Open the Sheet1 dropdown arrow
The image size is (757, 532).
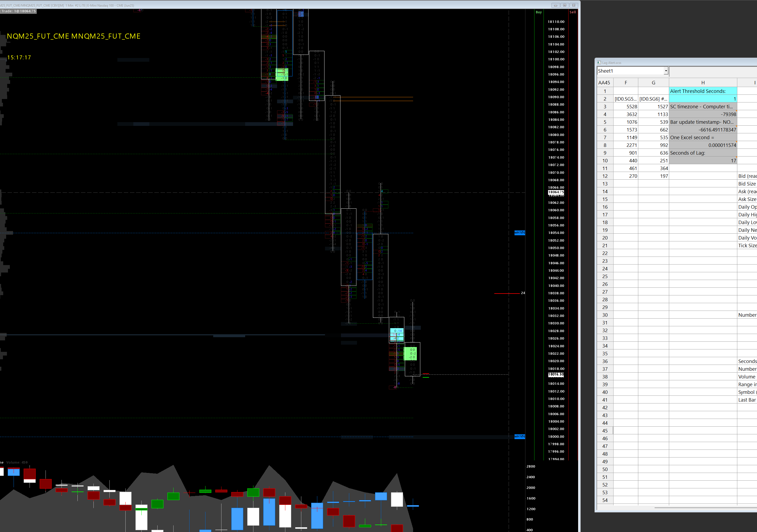666,71
